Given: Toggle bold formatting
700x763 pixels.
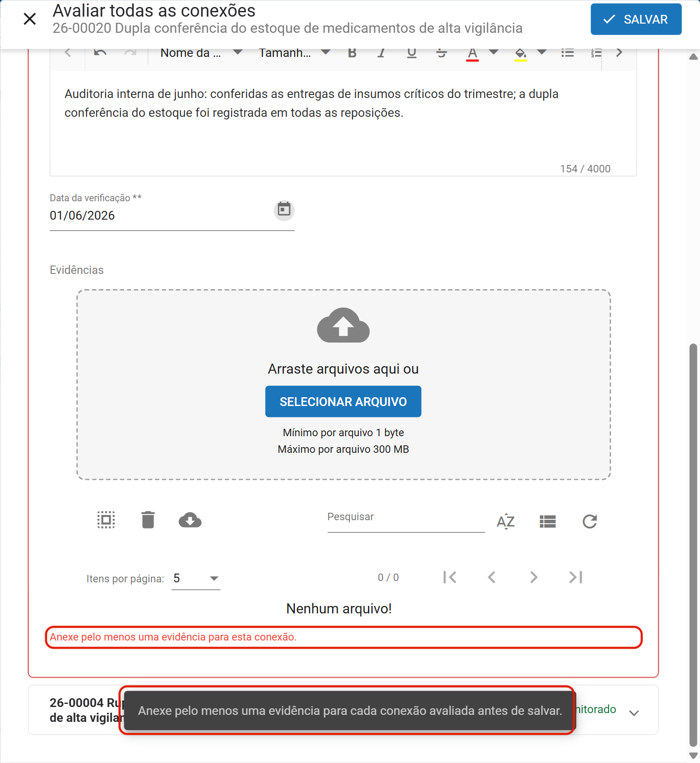Looking at the screenshot, I should 352,53.
